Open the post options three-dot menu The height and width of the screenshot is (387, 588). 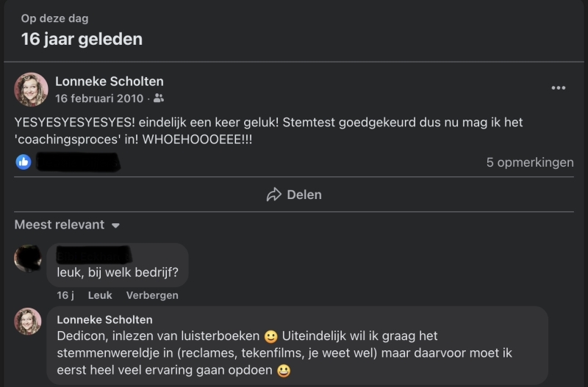(559, 88)
